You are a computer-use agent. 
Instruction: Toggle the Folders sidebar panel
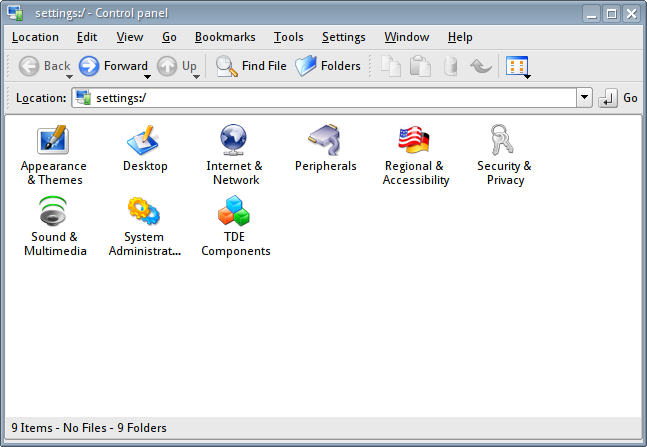click(328, 66)
